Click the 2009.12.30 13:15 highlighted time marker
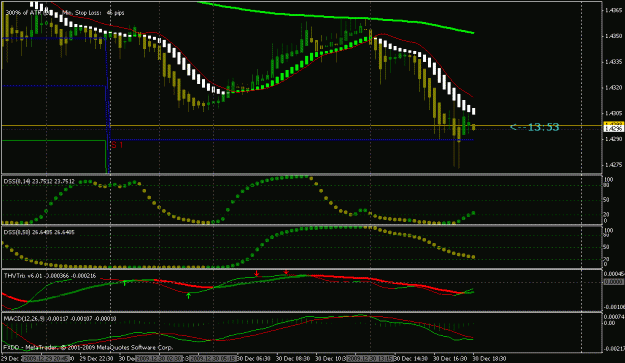This screenshot has width=625, height=363. [370, 358]
